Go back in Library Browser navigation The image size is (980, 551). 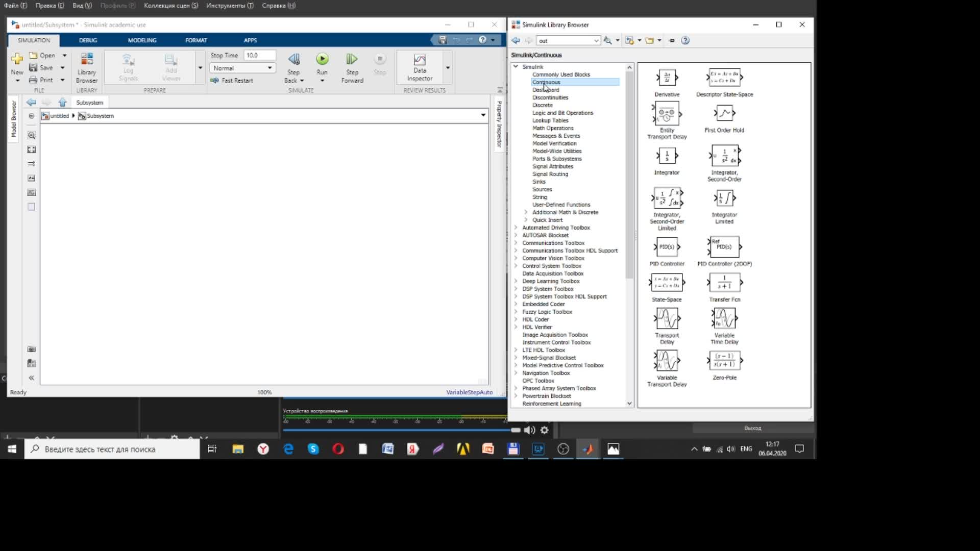click(516, 40)
